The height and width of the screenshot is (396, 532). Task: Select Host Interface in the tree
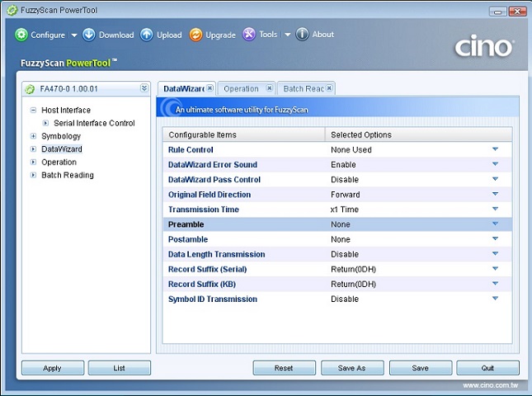66,110
